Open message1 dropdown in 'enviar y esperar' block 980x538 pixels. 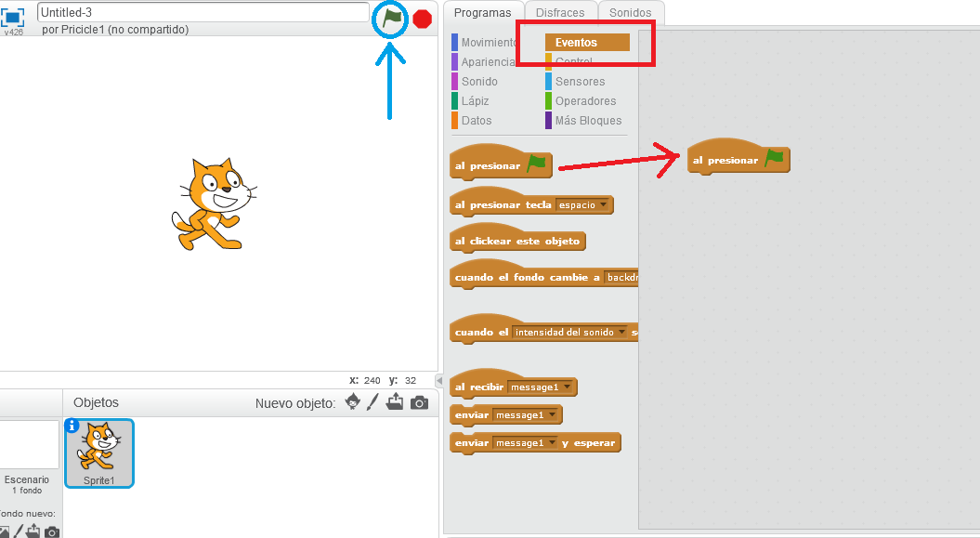tap(526, 443)
